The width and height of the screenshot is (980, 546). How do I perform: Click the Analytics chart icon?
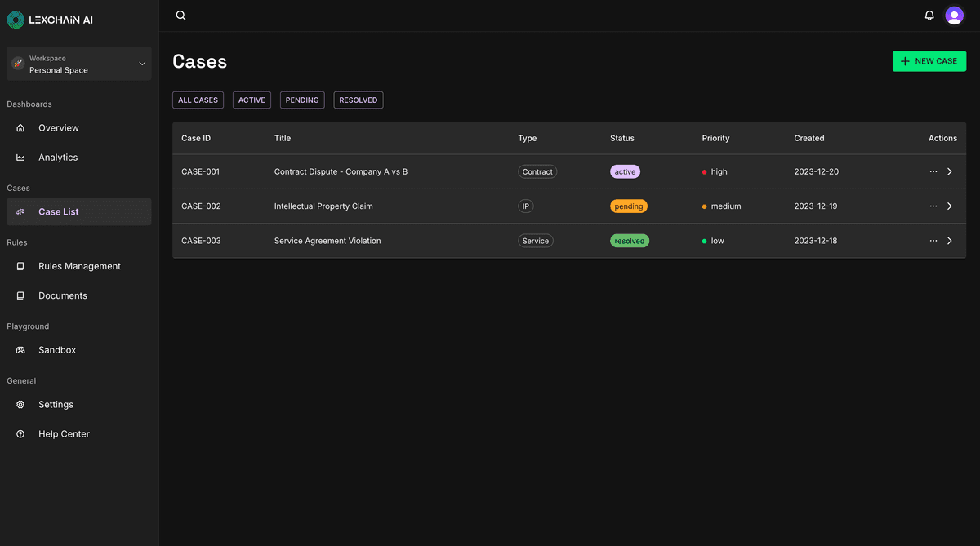tap(20, 158)
